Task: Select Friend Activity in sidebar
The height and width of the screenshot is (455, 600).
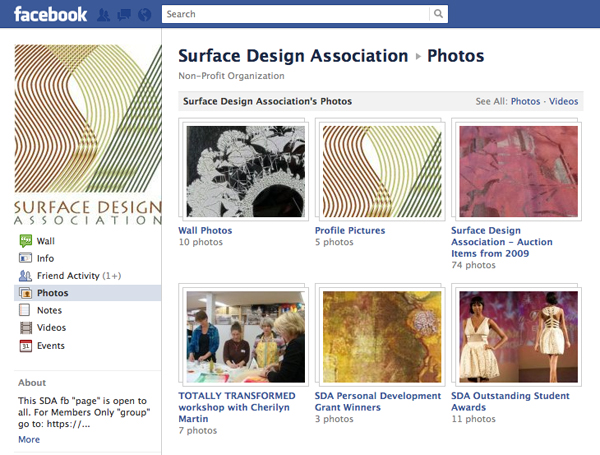Action: (x=78, y=276)
